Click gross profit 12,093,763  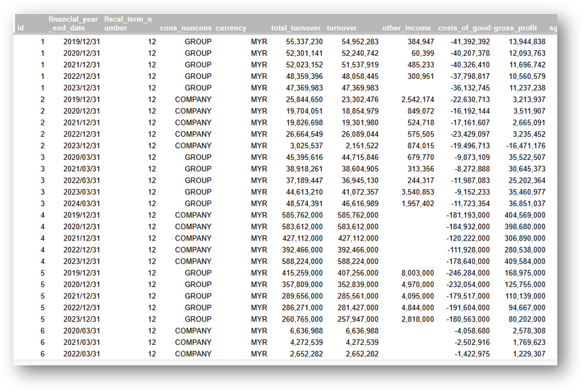coord(527,53)
